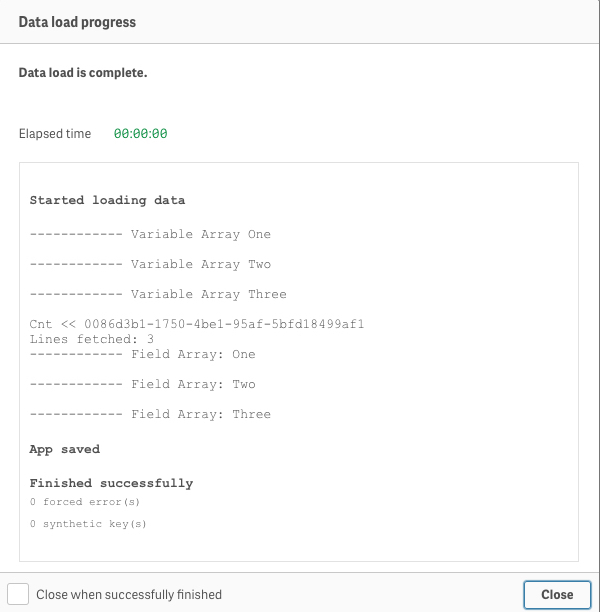Click the Close button
This screenshot has width=600, height=612.
(557, 594)
